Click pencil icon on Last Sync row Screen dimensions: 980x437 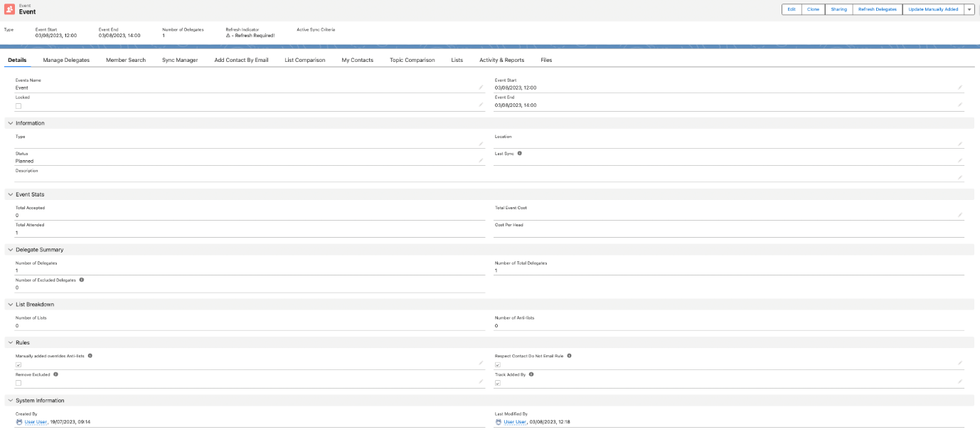click(x=960, y=161)
